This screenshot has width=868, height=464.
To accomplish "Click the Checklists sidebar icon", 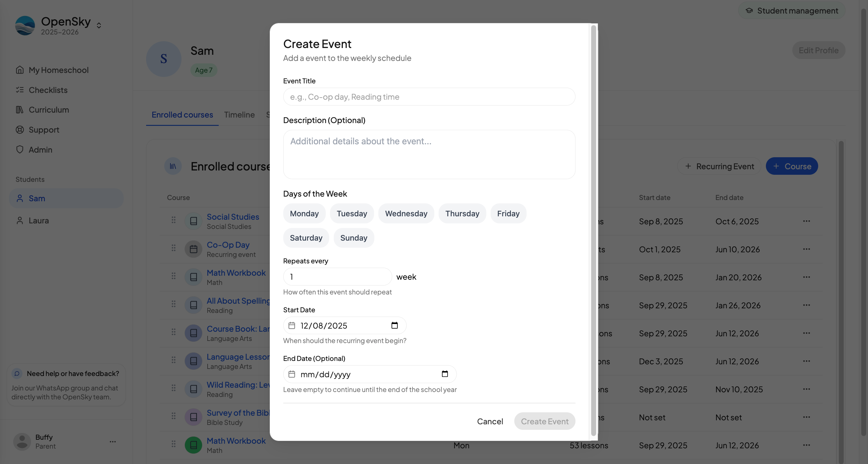I will point(20,90).
